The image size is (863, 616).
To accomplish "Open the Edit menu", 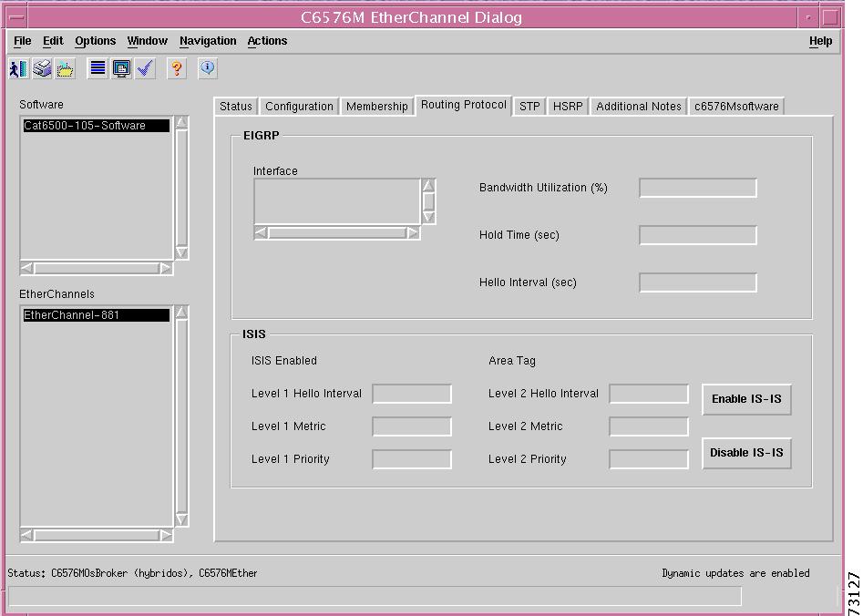I will pyautogui.click(x=53, y=41).
